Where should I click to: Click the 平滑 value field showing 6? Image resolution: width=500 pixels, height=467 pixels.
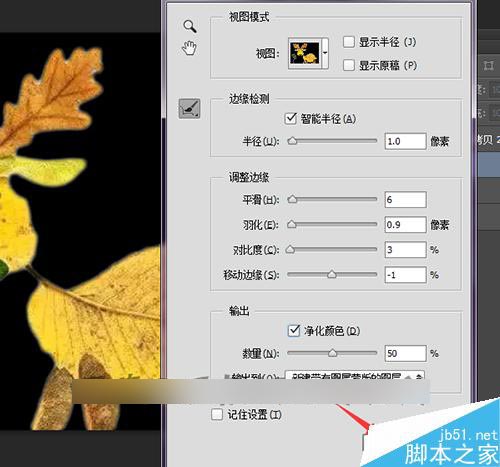point(405,200)
